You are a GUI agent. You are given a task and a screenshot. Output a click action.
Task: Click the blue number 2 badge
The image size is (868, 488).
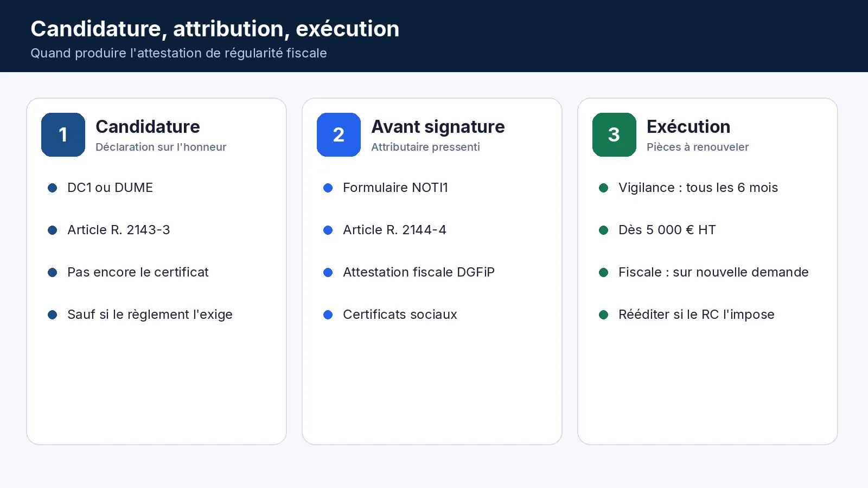tap(339, 134)
